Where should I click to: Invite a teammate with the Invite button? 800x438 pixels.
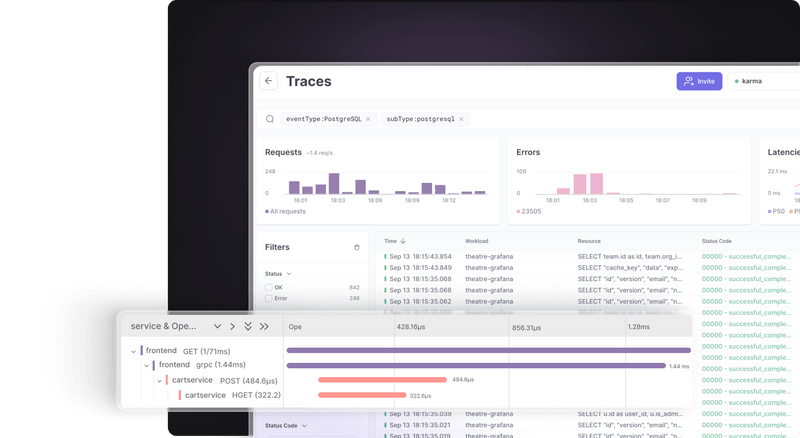coord(699,81)
